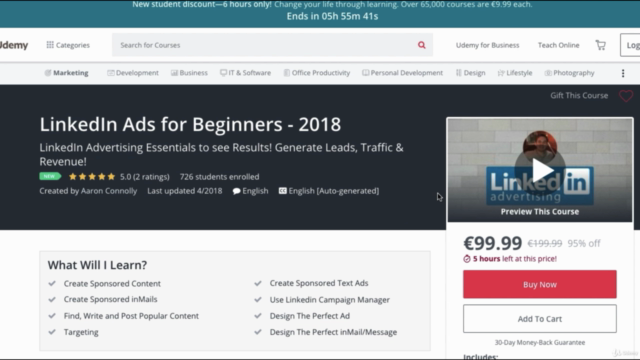Viewport: 640px width, 360px height.
Task: Click the crossed-out €199.99 original price
Action: tap(544, 244)
